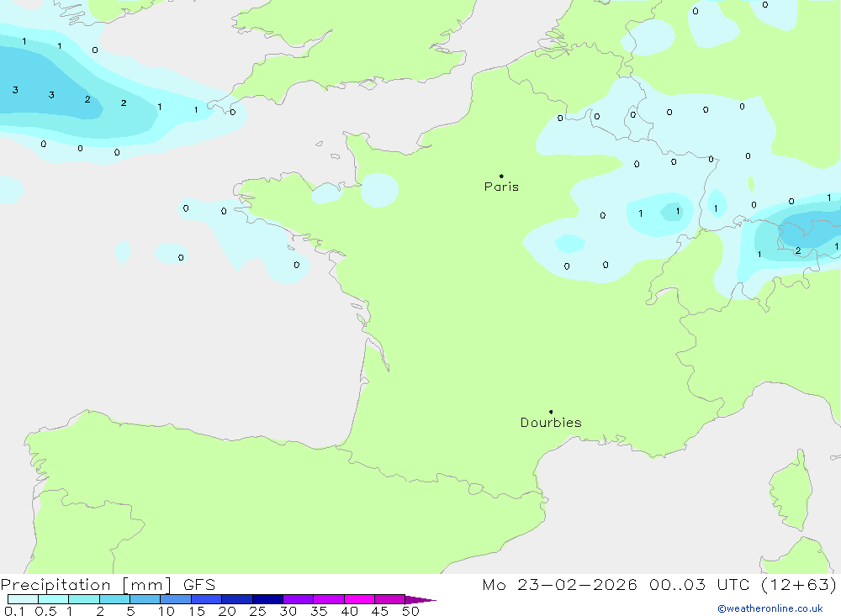Click the 'Mo 23-02-2026' date text

(x=559, y=585)
